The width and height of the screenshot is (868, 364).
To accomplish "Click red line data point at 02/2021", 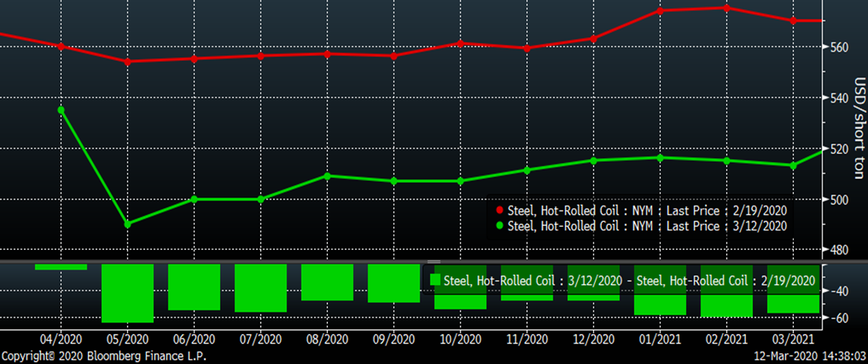I will tap(726, 8).
